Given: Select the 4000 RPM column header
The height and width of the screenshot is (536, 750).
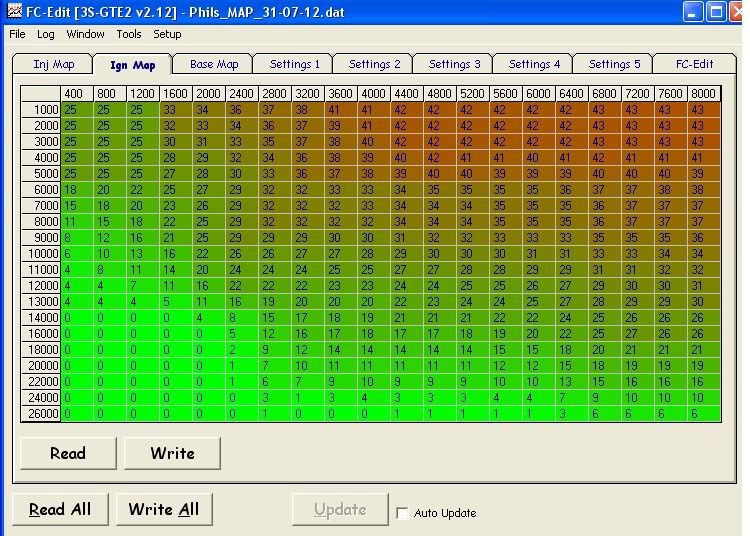Looking at the screenshot, I should tap(374, 94).
